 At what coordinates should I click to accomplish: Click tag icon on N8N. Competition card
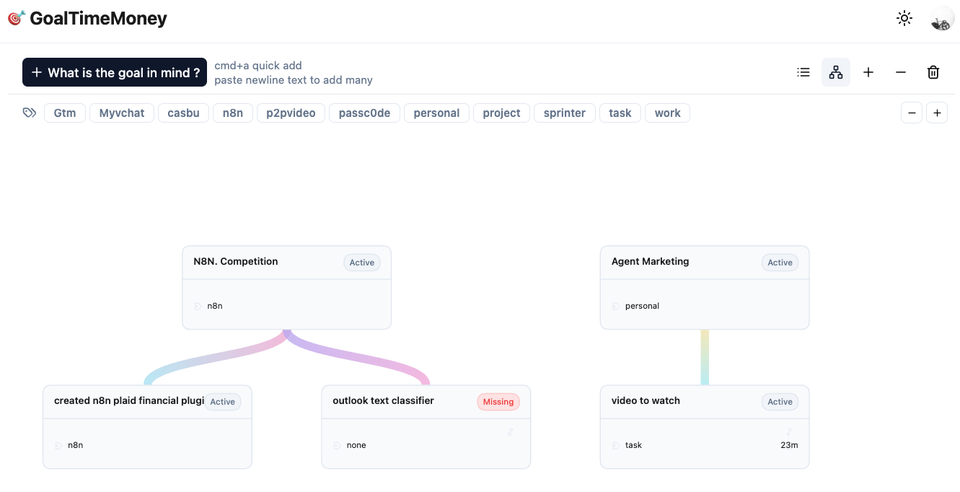click(198, 306)
